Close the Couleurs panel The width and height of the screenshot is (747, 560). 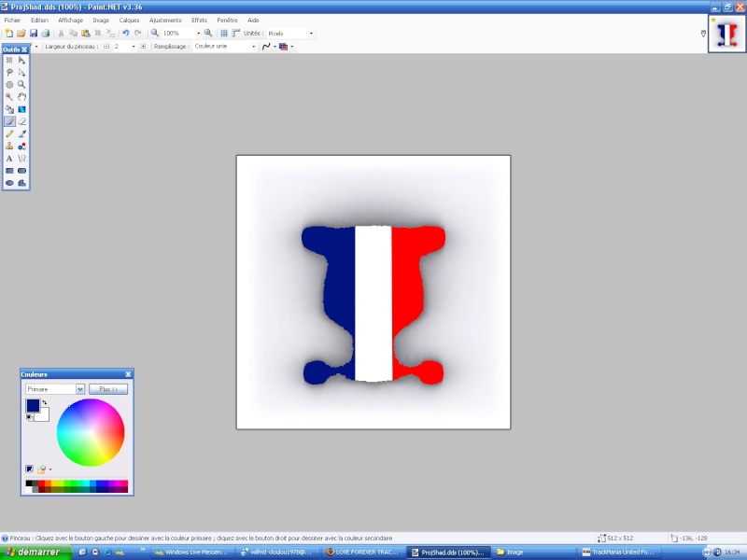[x=128, y=375]
